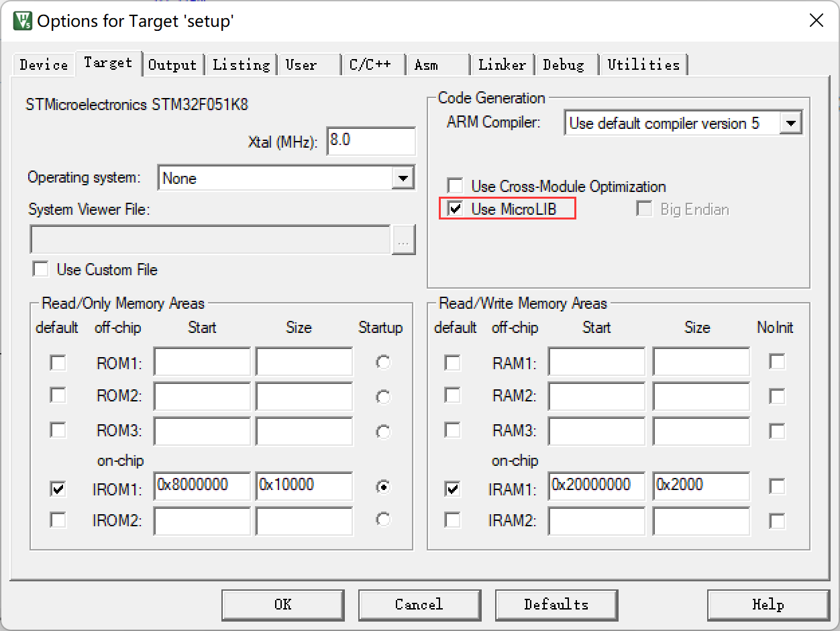Click the Cancel button

419,604
